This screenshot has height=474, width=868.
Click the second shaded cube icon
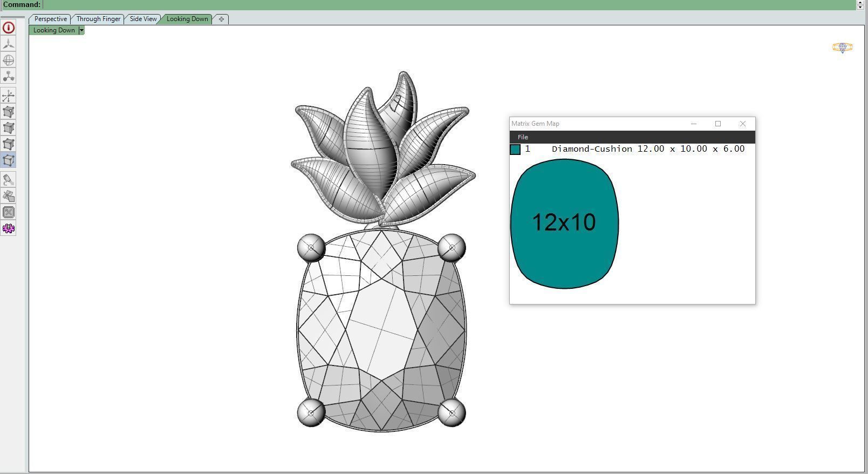(x=9, y=128)
